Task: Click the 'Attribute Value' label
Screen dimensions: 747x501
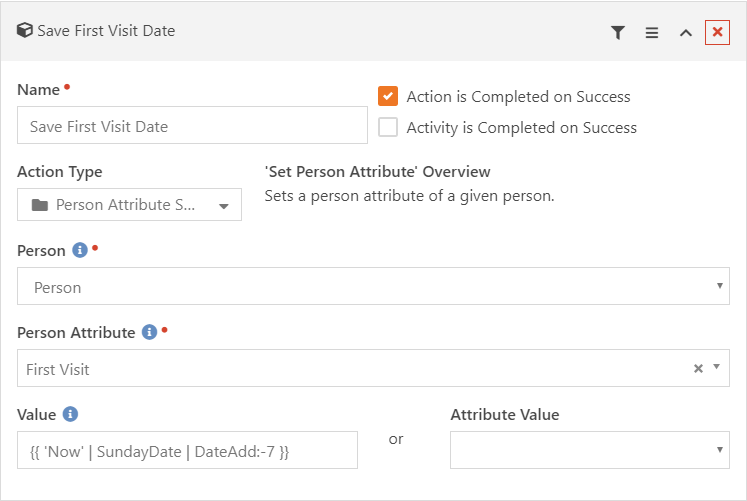Action: pyautogui.click(x=505, y=414)
